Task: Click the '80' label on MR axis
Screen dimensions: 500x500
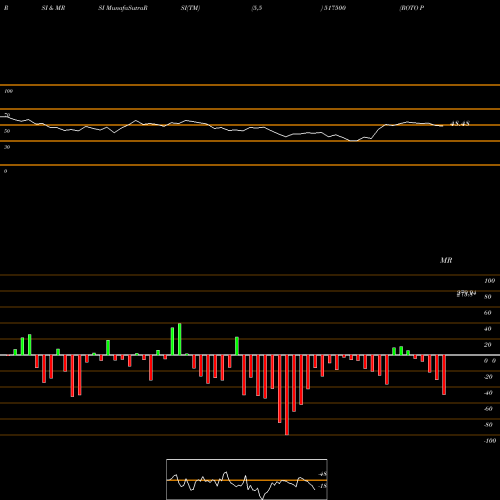Action: point(487,297)
